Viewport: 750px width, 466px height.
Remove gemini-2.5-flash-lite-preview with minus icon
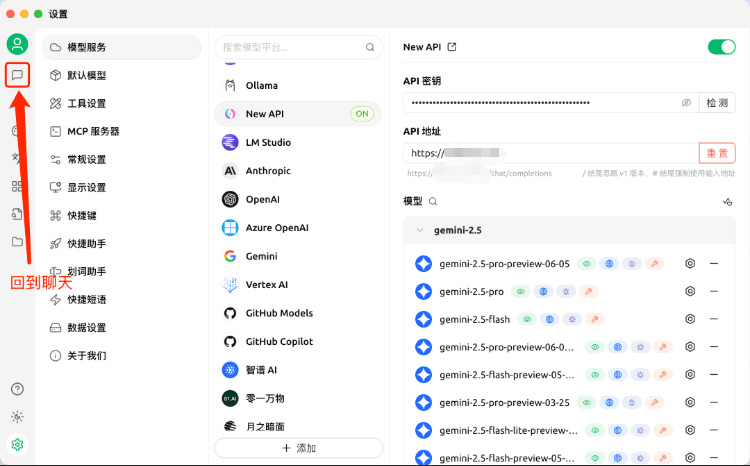click(x=714, y=430)
